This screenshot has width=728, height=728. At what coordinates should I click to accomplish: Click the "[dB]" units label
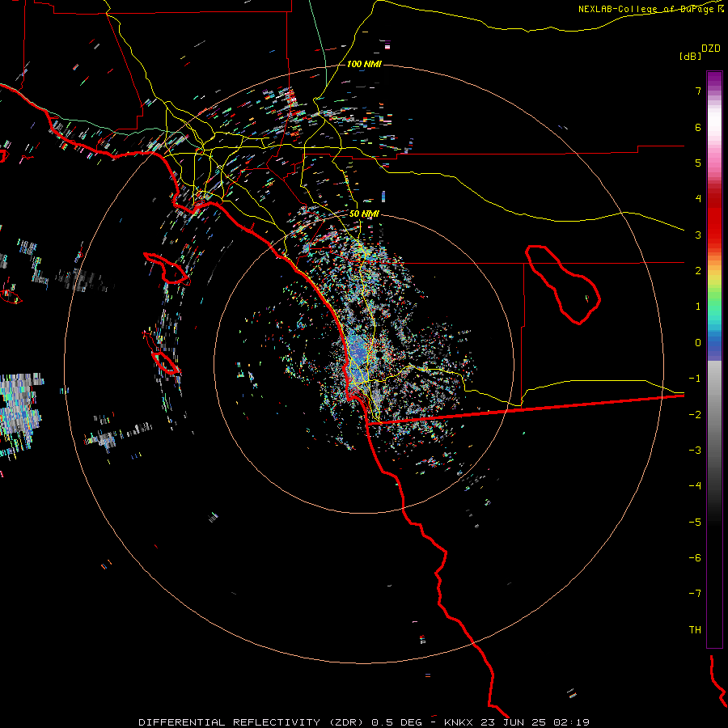coord(690,56)
